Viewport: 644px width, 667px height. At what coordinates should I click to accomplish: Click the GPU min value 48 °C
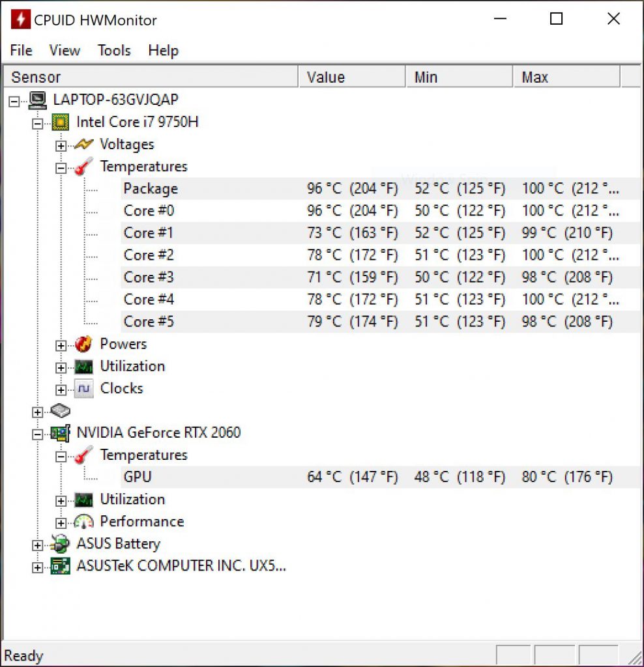click(460, 477)
